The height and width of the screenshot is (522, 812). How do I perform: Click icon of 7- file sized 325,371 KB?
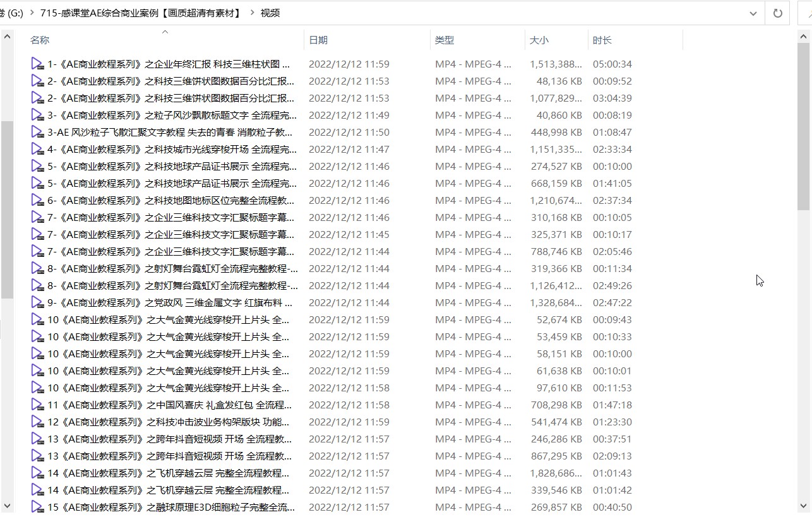(x=37, y=234)
